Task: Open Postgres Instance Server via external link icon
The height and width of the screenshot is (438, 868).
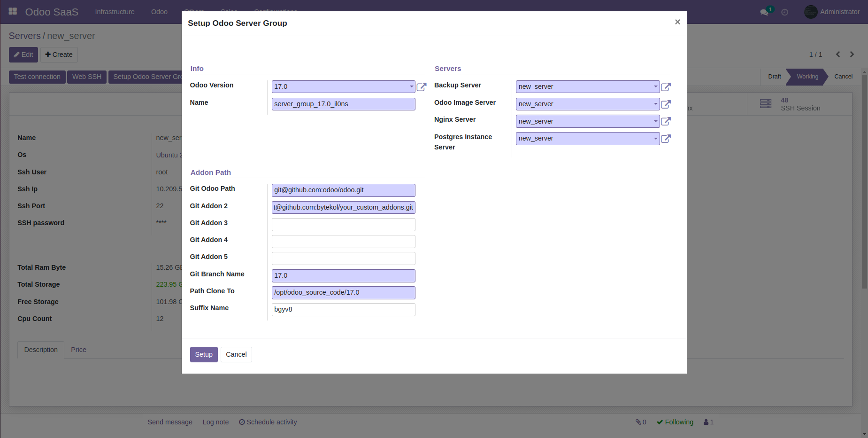Action: (666, 139)
